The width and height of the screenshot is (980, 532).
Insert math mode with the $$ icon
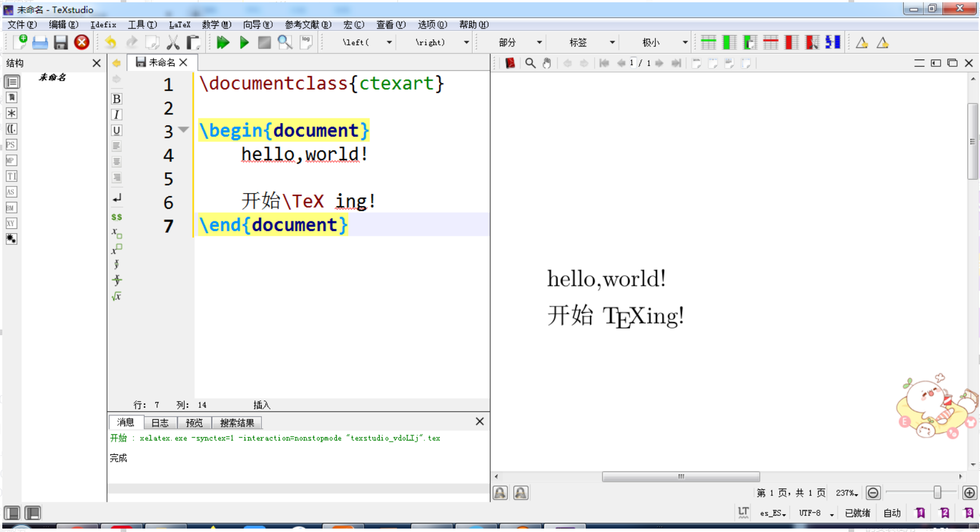click(x=117, y=217)
